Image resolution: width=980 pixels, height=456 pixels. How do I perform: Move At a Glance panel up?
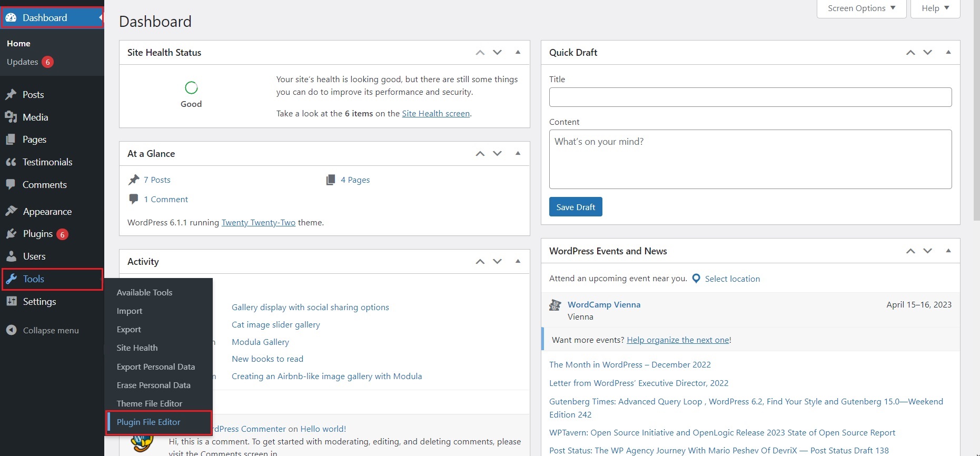pos(480,154)
